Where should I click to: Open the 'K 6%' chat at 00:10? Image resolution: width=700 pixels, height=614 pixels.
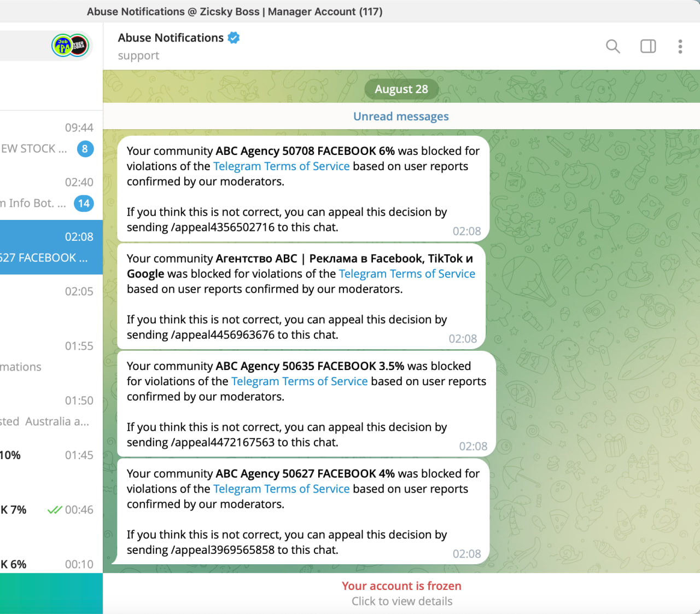pyautogui.click(x=51, y=561)
